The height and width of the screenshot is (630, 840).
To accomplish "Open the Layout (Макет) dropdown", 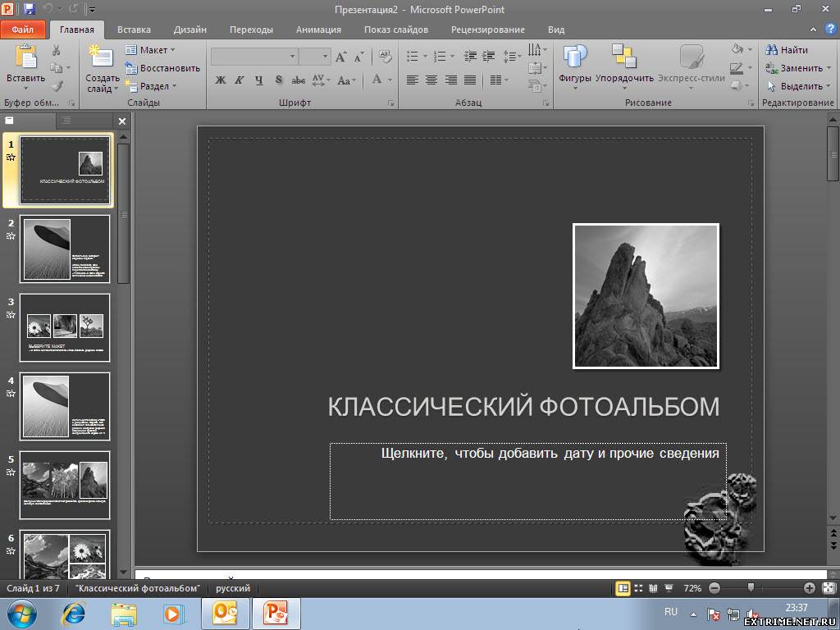I will [x=152, y=50].
